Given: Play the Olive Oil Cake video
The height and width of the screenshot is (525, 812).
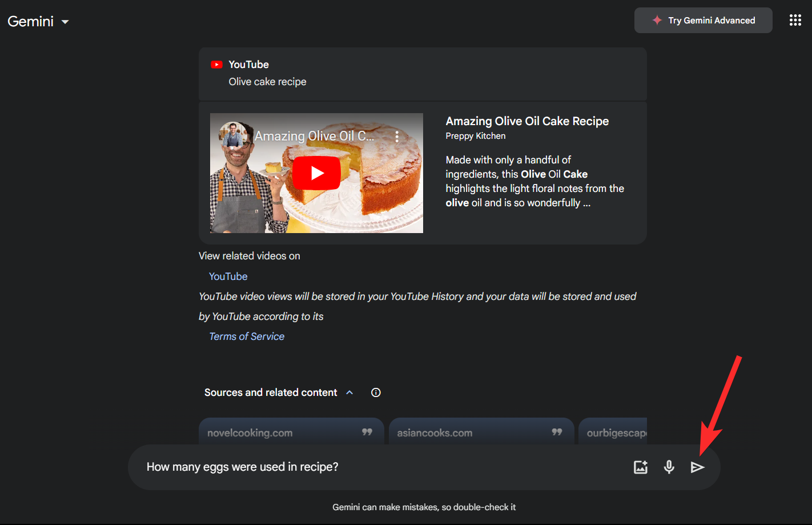Looking at the screenshot, I should [317, 173].
